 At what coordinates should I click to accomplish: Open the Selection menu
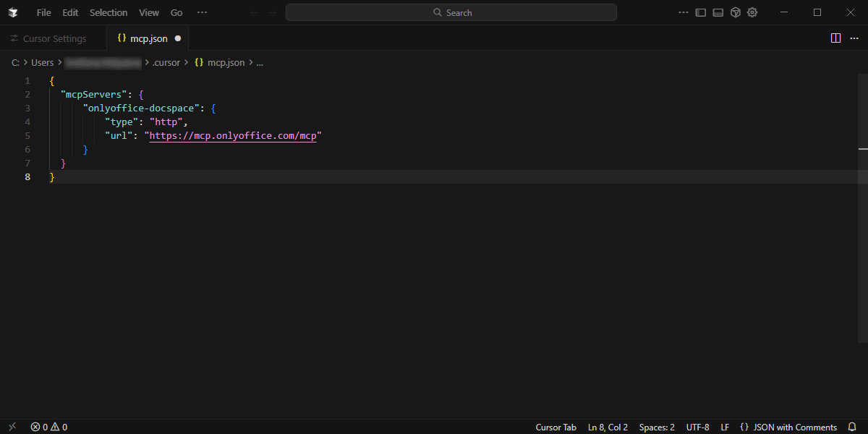109,12
